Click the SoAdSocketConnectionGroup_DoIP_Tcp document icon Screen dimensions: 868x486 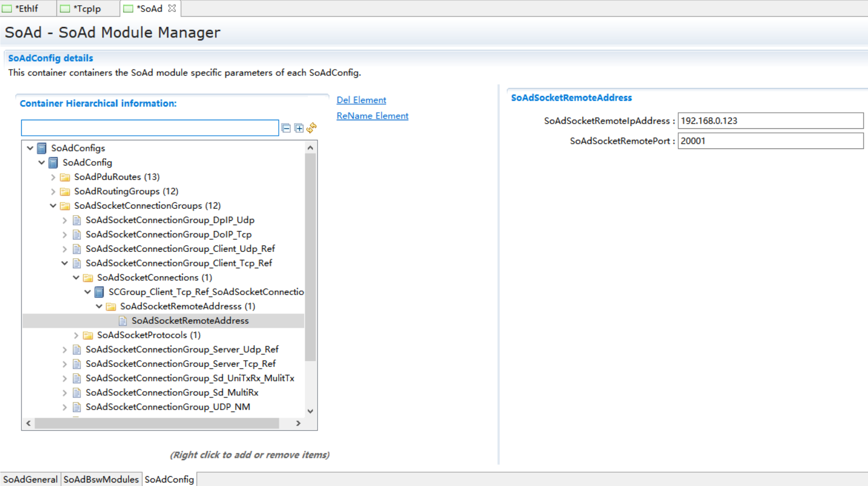pos(76,235)
